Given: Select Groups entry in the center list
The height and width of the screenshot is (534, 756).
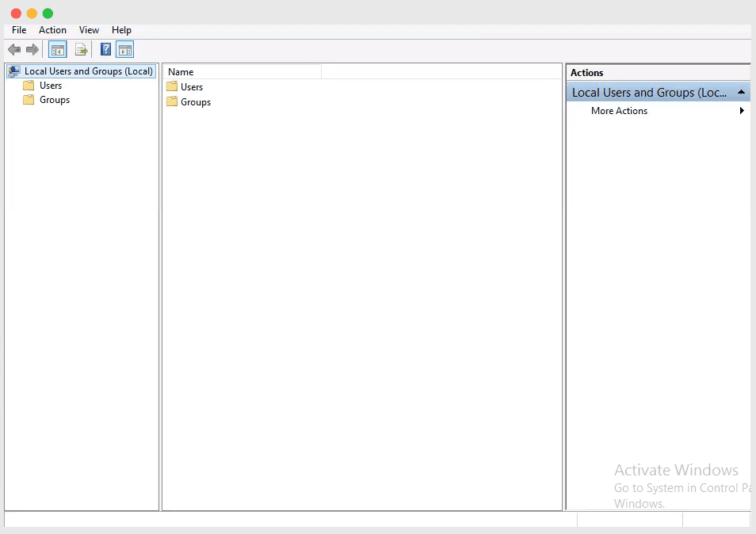Looking at the screenshot, I should coord(195,102).
